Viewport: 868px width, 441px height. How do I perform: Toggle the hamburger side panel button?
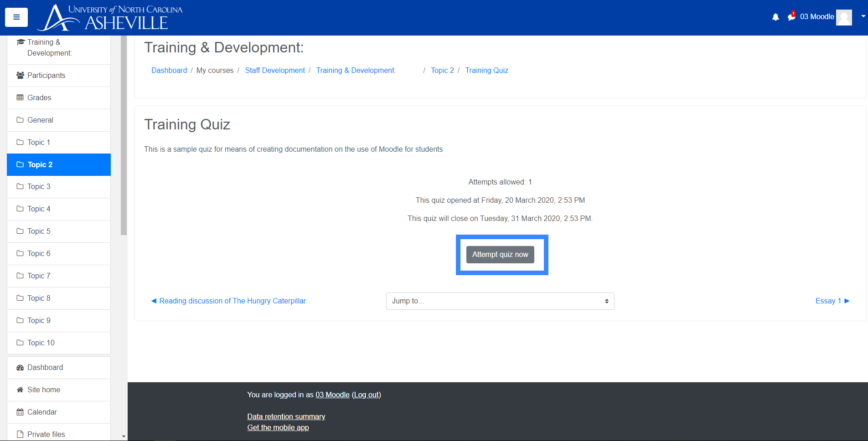tap(16, 17)
